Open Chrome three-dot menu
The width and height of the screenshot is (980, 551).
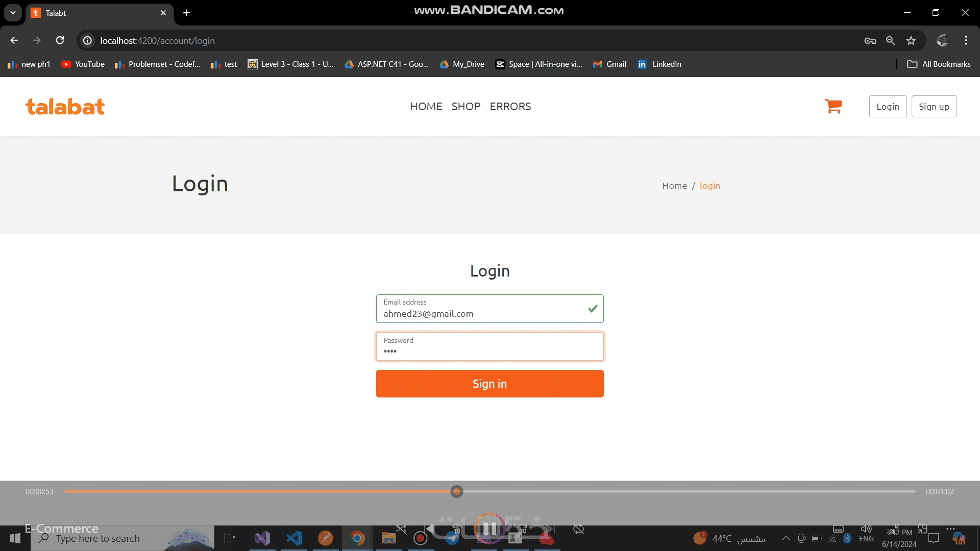(x=966, y=40)
